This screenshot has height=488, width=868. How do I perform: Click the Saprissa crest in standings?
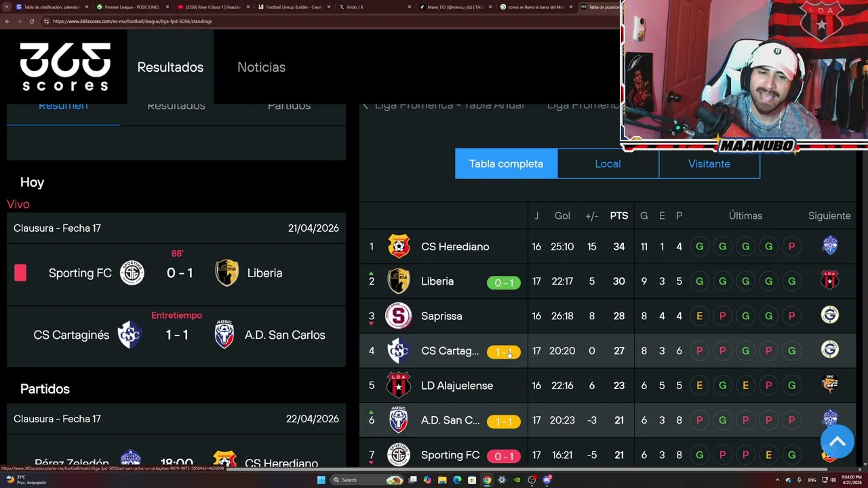(399, 316)
